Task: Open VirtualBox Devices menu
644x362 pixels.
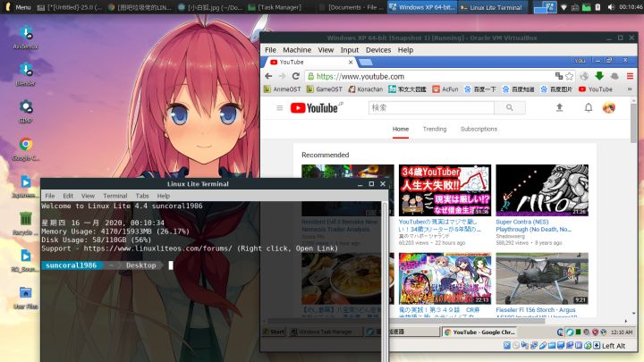Action: (x=378, y=50)
